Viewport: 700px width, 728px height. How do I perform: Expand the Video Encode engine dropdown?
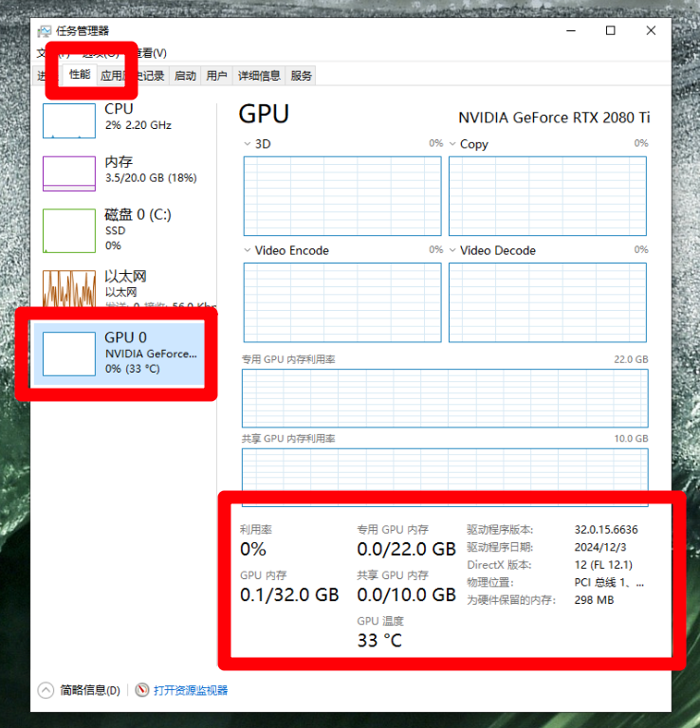click(249, 251)
